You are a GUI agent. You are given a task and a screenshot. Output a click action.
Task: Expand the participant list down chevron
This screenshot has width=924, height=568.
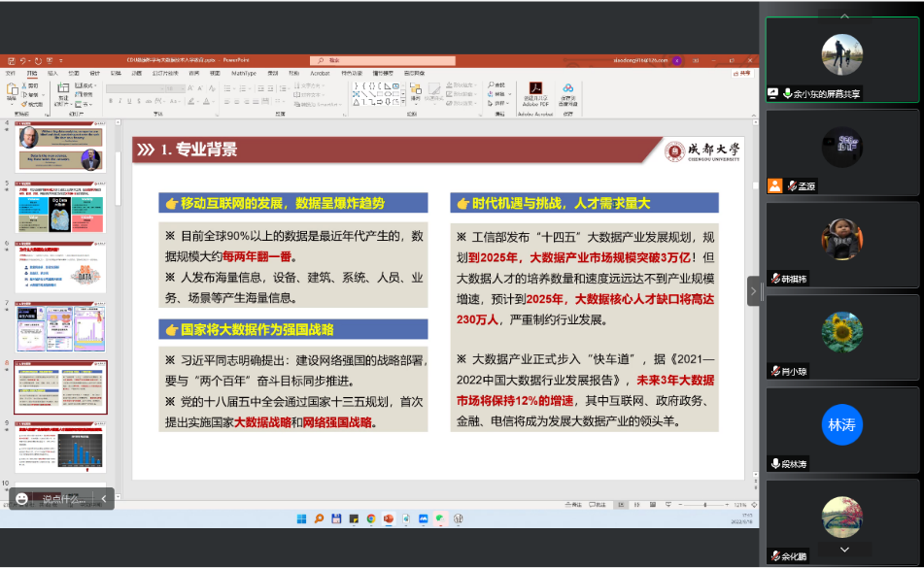tap(843, 549)
